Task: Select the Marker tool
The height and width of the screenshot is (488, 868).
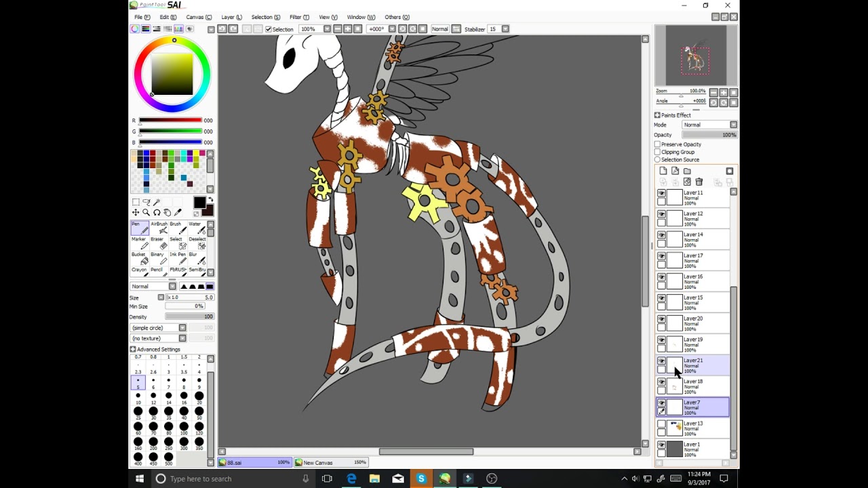Action: 139,243
